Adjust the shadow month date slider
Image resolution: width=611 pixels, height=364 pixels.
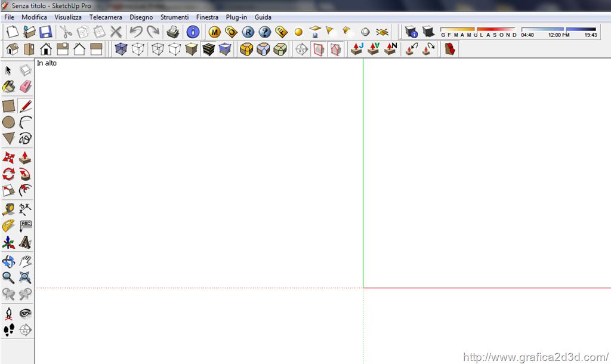[x=479, y=29]
